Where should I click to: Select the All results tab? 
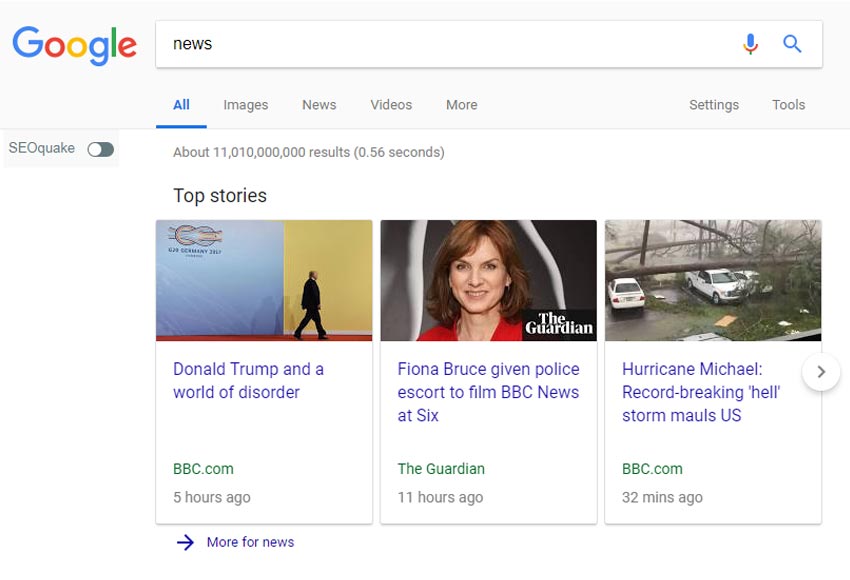coord(181,105)
